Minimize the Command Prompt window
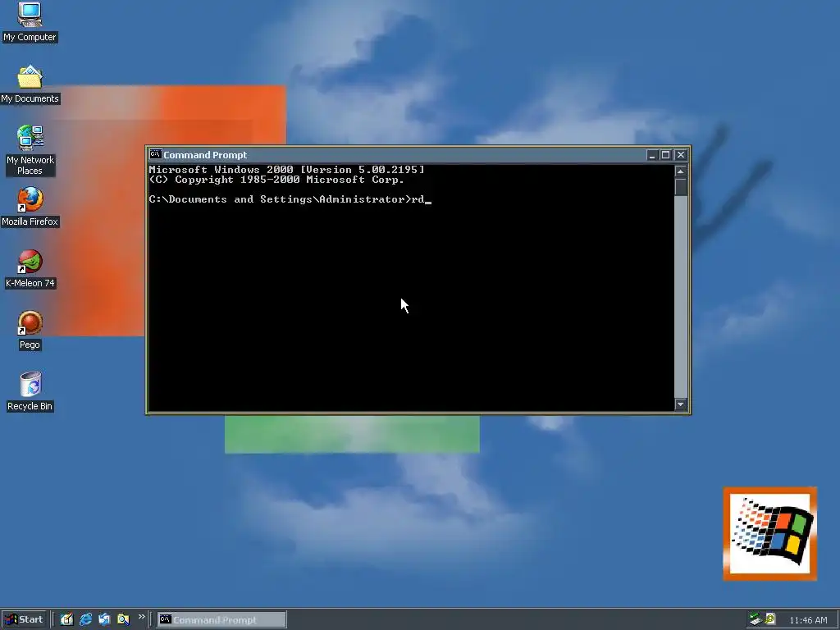Viewport: 840px width, 630px height. tap(652, 155)
